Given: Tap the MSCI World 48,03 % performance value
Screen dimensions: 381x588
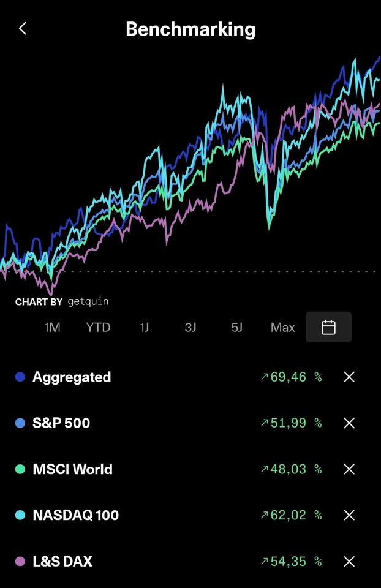Looking at the screenshot, I should click(291, 469).
